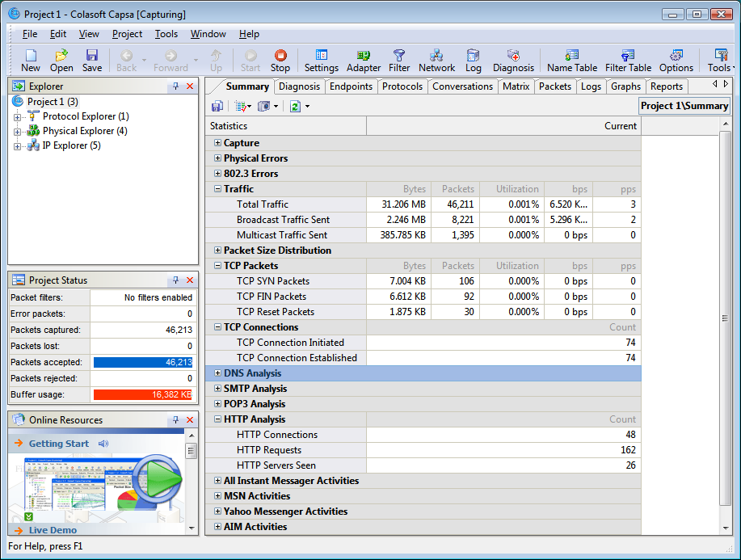Click the Network toolbar icon
Viewport: 741px width, 560px height.
[436, 61]
